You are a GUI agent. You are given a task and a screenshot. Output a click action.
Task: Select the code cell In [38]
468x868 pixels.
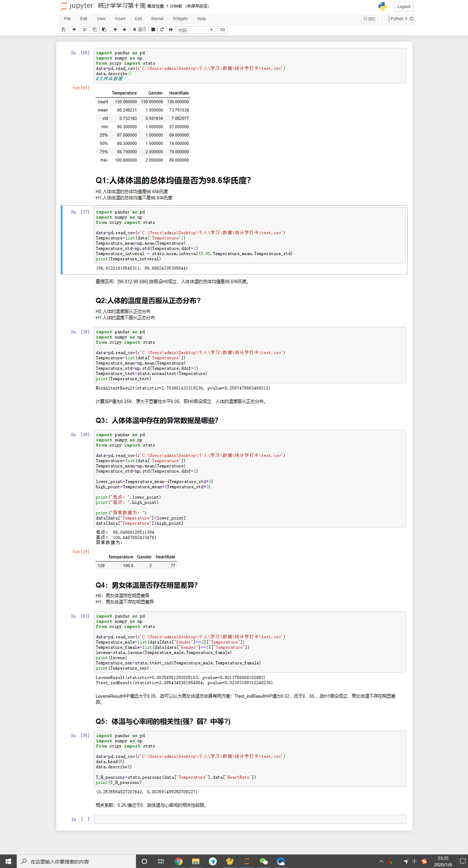coord(250,355)
